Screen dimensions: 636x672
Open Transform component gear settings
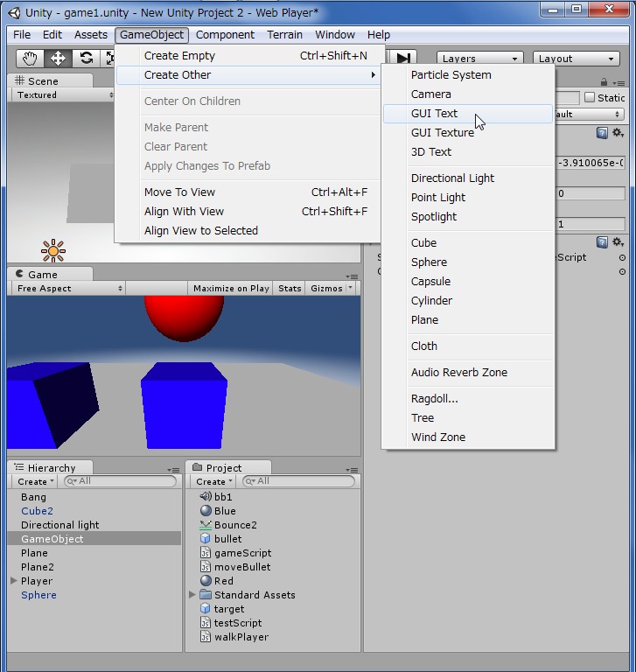[x=618, y=133]
